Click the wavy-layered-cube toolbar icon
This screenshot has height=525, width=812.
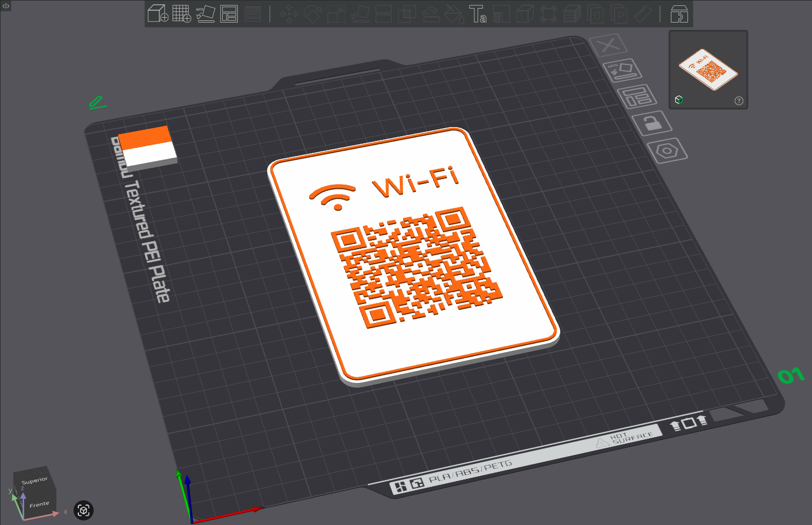tap(572, 13)
